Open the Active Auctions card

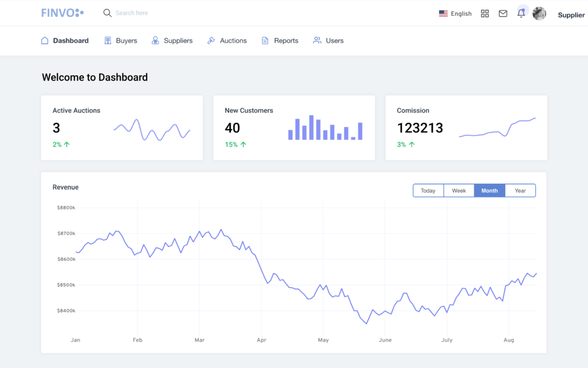(122, 128)
